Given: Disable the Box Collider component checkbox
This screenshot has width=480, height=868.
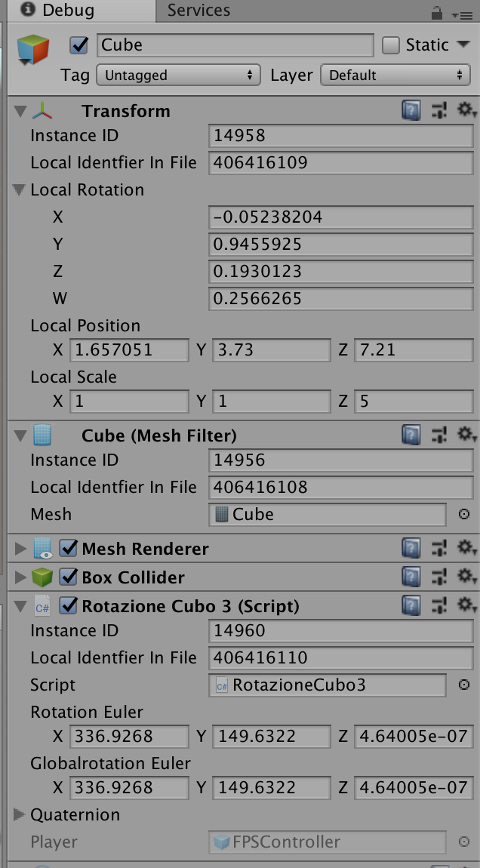Looking at the screenshot, I should (x=68, y=577).
